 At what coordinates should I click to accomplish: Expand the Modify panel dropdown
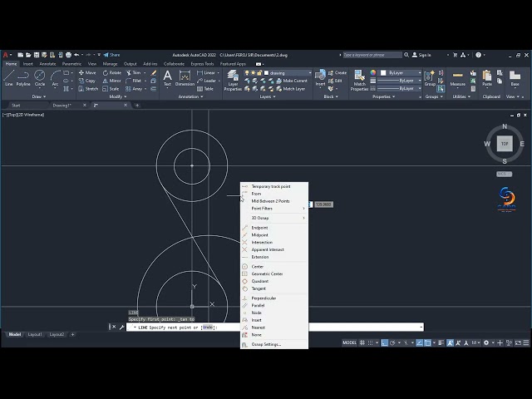pos(118,96)
